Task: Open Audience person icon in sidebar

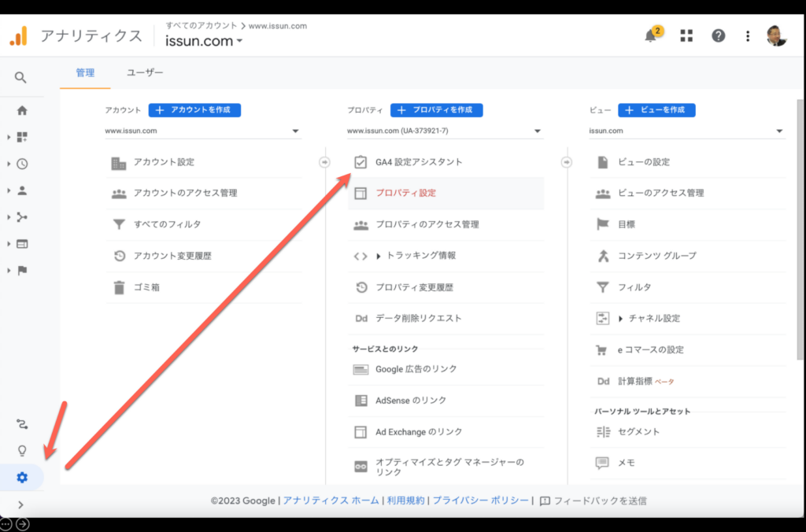Action: [x=22, y=190]
